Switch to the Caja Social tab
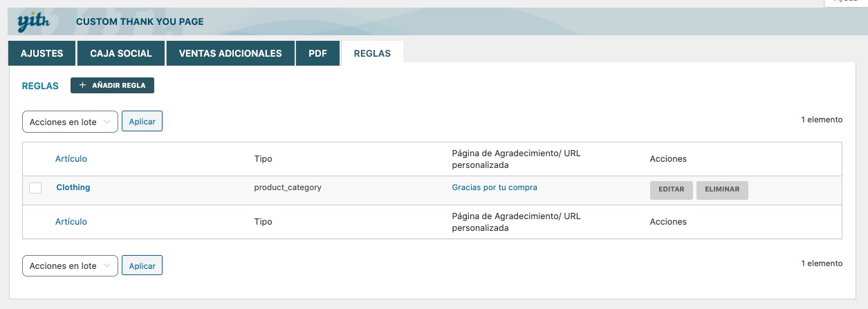The height and width of the screenshot is (309, 868). (x=121, y=53)
